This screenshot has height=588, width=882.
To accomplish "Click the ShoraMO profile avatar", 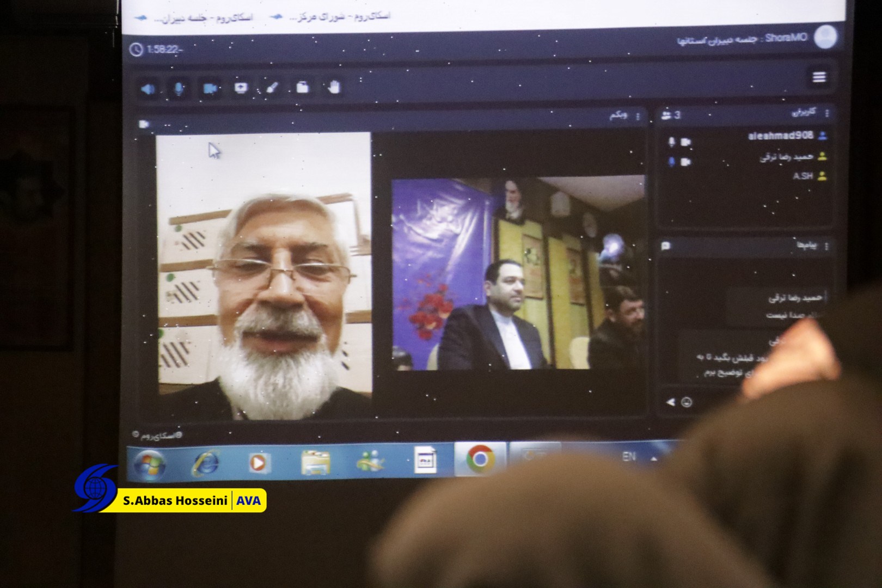I will [825, 37].
